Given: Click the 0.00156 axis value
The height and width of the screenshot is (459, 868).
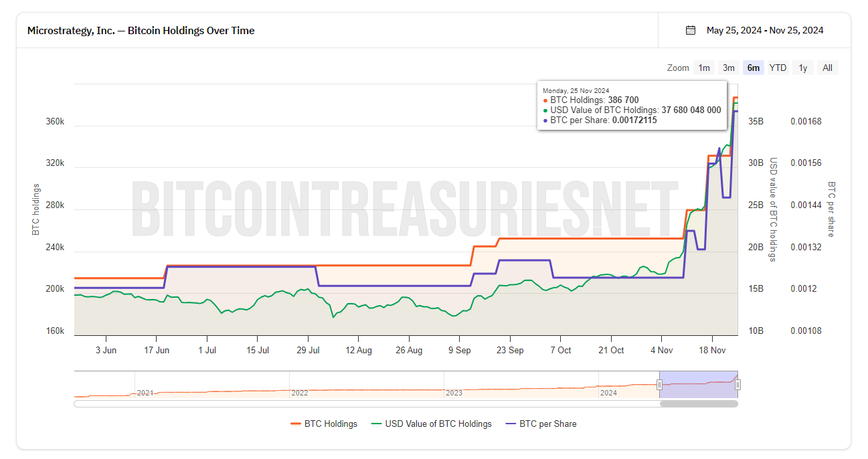Looking at the screenshot, I should click(x=806, y=163).
